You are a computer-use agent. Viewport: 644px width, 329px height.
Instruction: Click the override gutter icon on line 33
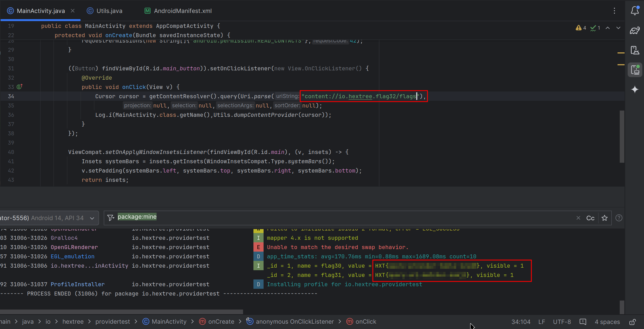pos(19,87)
